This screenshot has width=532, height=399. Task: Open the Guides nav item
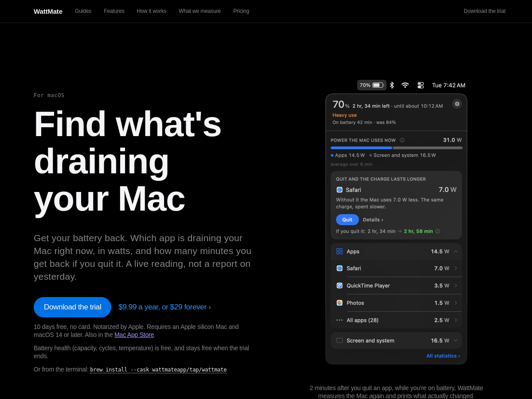click(83, 11)
